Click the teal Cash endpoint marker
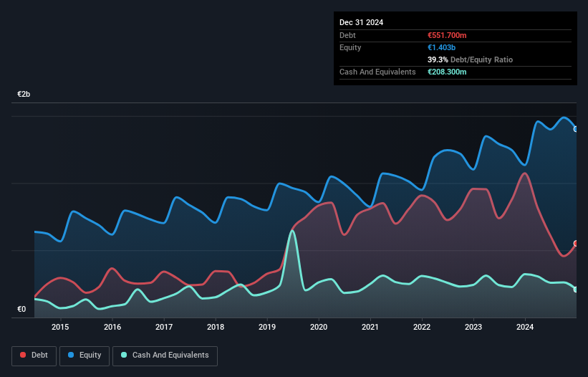The width and height of the screenshot is (588, 377). 577,290
